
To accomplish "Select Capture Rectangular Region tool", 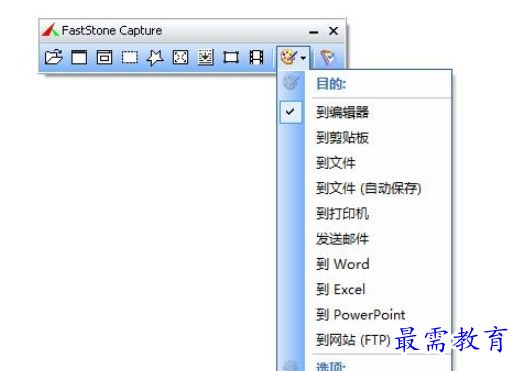I will coord(130,57).
